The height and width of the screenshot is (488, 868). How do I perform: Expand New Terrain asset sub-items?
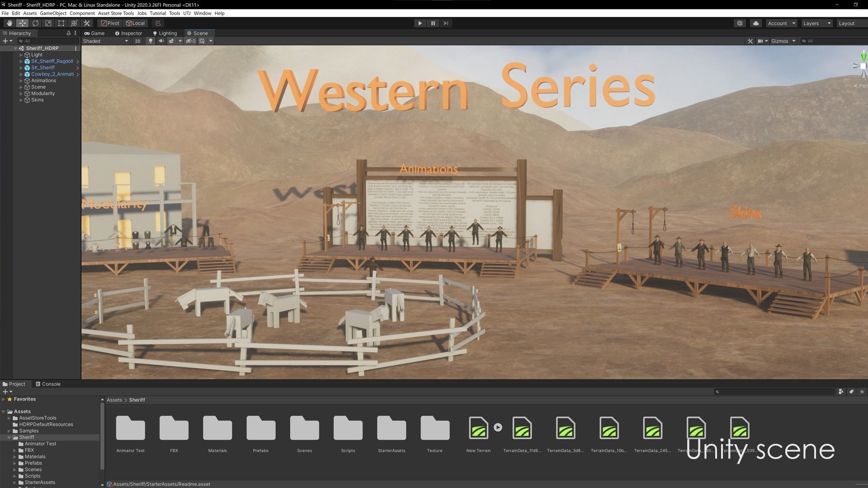(498, 427)
